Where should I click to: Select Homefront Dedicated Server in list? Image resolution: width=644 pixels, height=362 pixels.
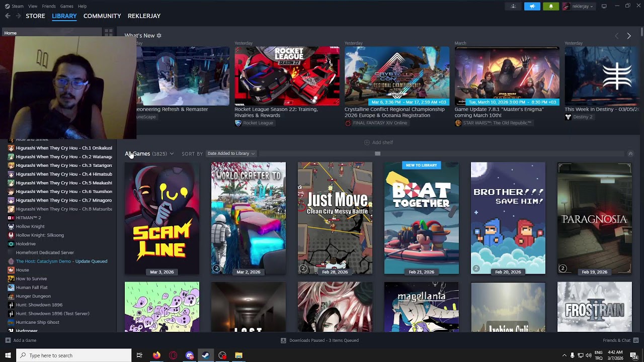(45, 252)
